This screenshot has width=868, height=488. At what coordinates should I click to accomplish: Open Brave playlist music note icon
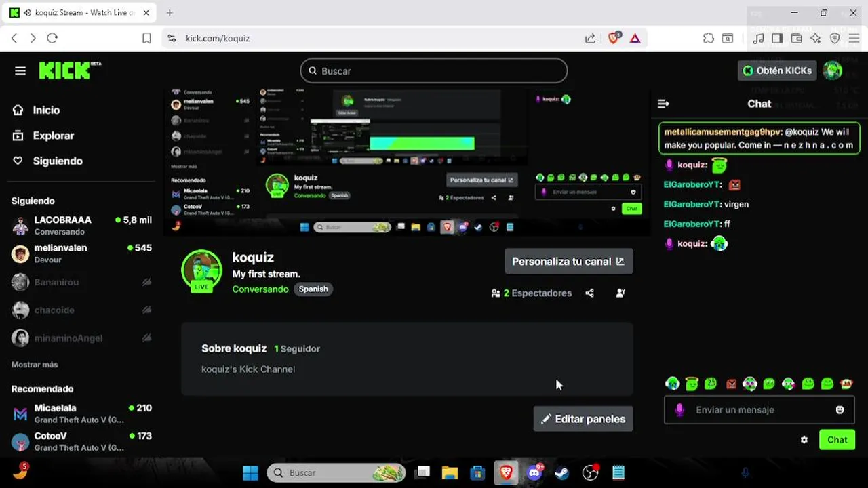[x=759, y=38]
